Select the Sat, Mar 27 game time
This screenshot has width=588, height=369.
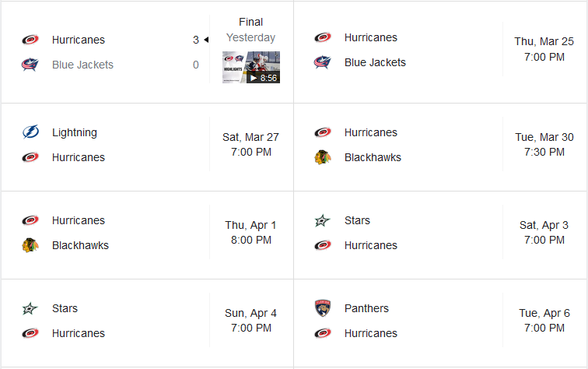(250, 144)
